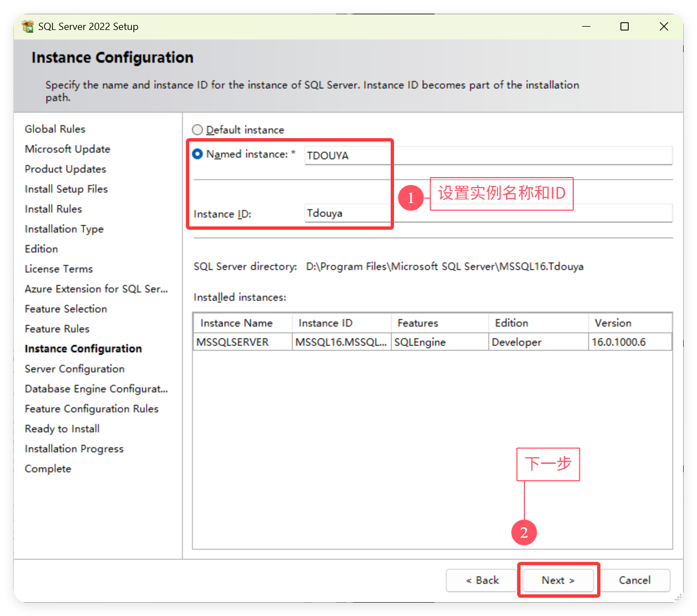Click the Next button
This screenshot has width=697, height=616.
click(558, 580)
